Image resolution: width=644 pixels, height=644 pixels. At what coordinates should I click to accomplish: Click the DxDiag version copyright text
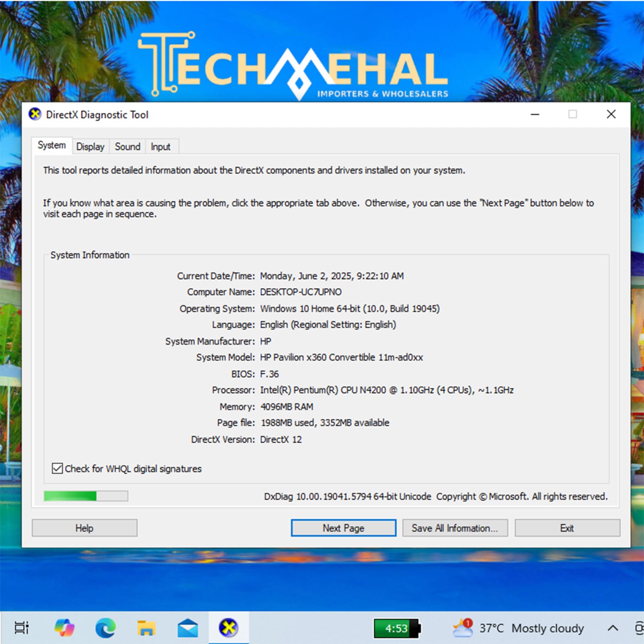click(x=436, y=496)
